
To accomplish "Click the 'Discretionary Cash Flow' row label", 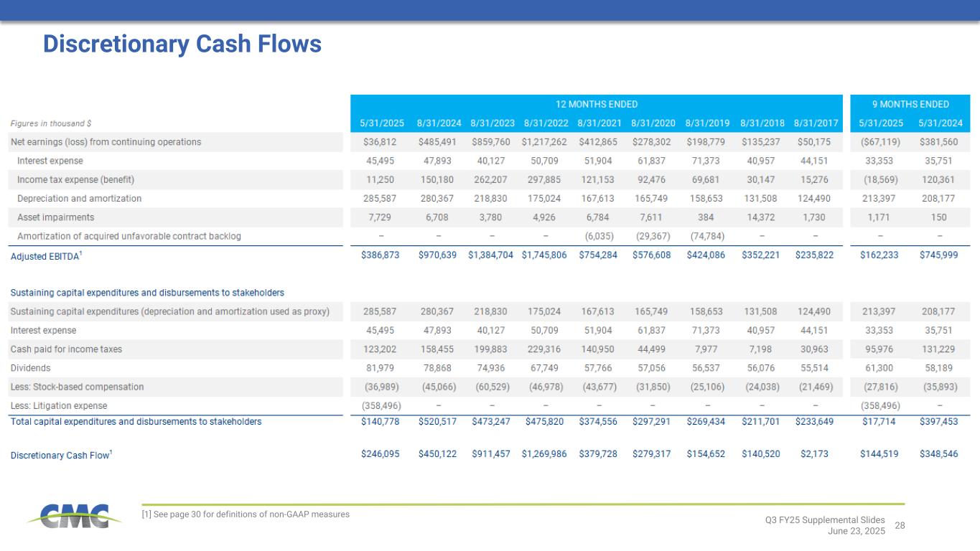I will coord(61,454).
